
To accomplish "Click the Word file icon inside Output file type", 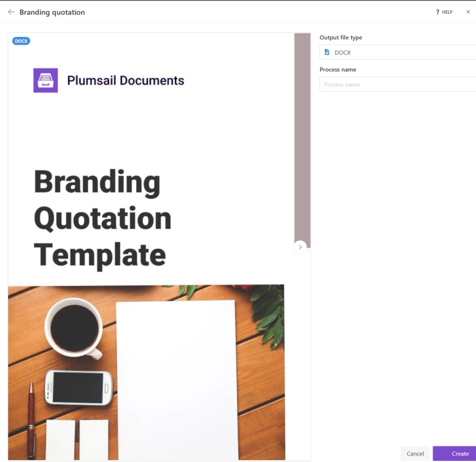I will 326,52.
